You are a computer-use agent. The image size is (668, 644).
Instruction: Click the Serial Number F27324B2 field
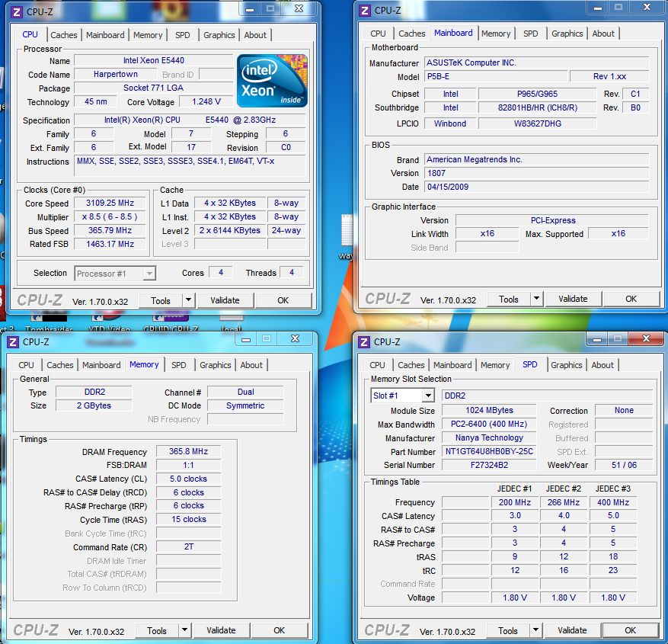click(489, 465)
